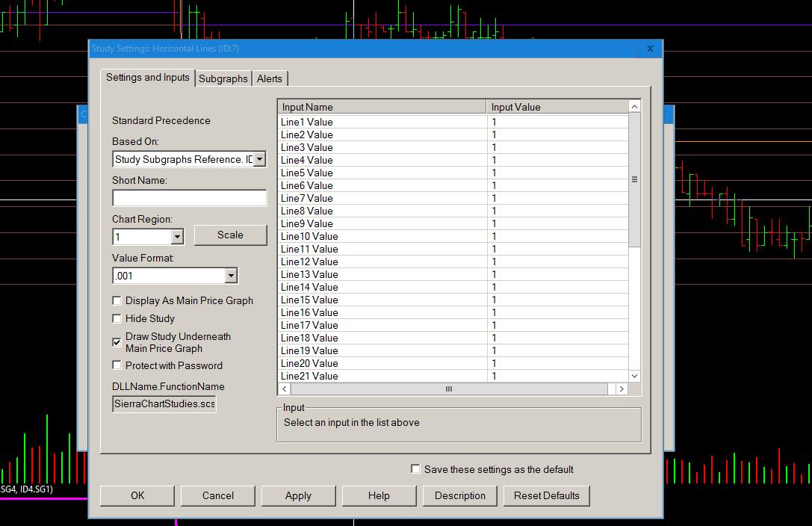Open the Value Format dropdown
This screenshot has height=526, width=812.
231,276
